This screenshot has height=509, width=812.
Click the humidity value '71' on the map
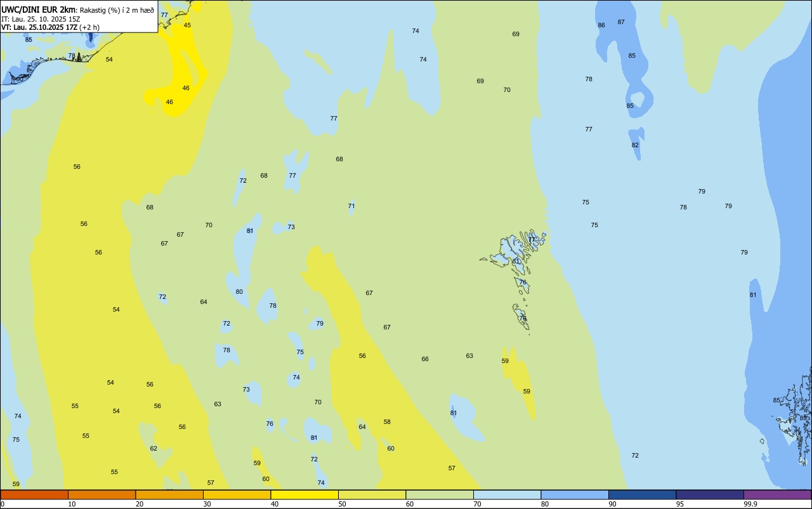point(351,206)
